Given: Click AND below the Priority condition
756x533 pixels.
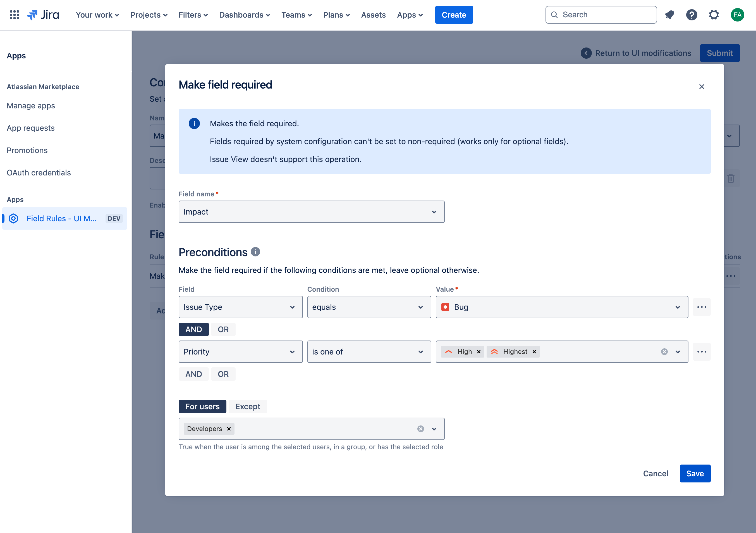Looking at the screenshot, I should (194, 374).
